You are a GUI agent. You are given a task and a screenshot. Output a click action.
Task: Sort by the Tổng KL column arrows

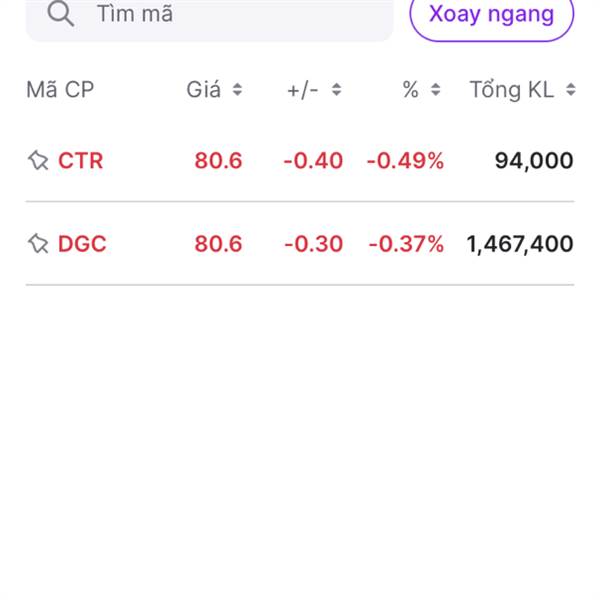pos(570,90)
